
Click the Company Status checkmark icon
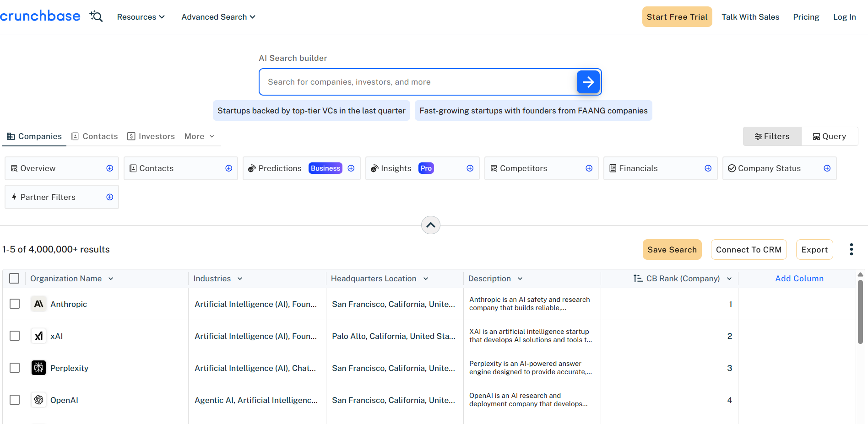click(x=732, y=168)
